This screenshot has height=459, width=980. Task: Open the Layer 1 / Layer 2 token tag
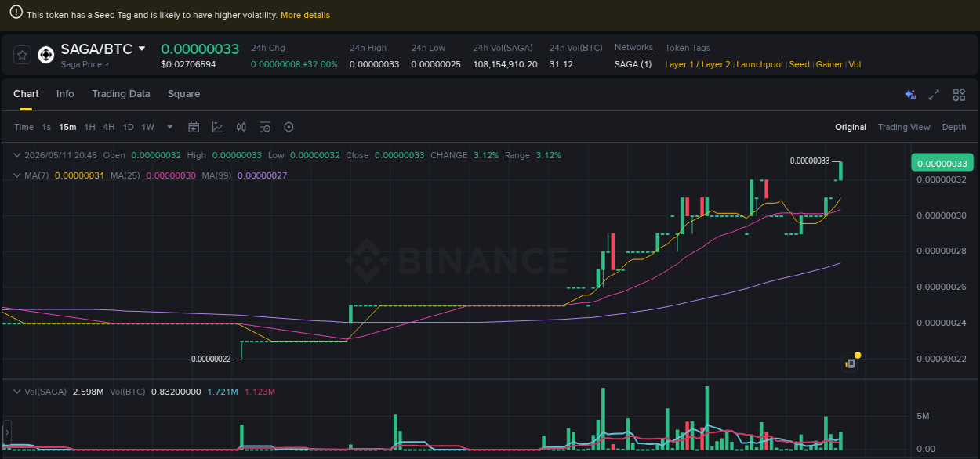pos(698,64)
